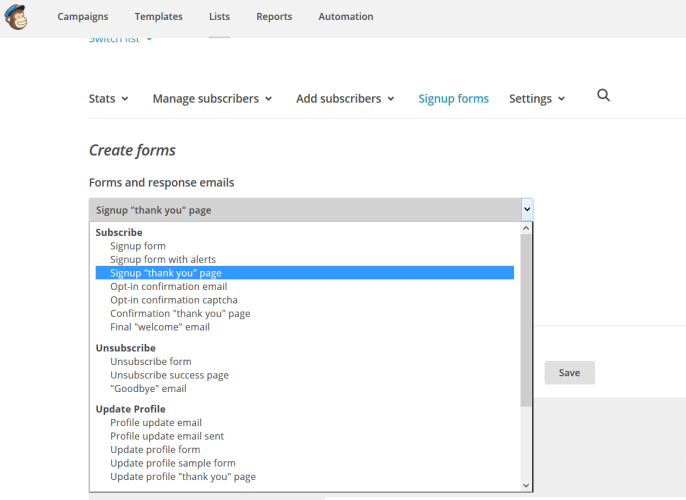Screen dimensions: 686x500
Task: Click the dropdown list scroll-down arrow
Action: (x=526, y=485)
